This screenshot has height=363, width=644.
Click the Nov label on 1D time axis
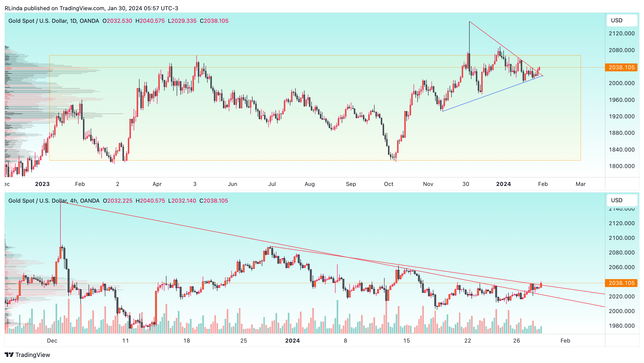[x=428, y=184]
